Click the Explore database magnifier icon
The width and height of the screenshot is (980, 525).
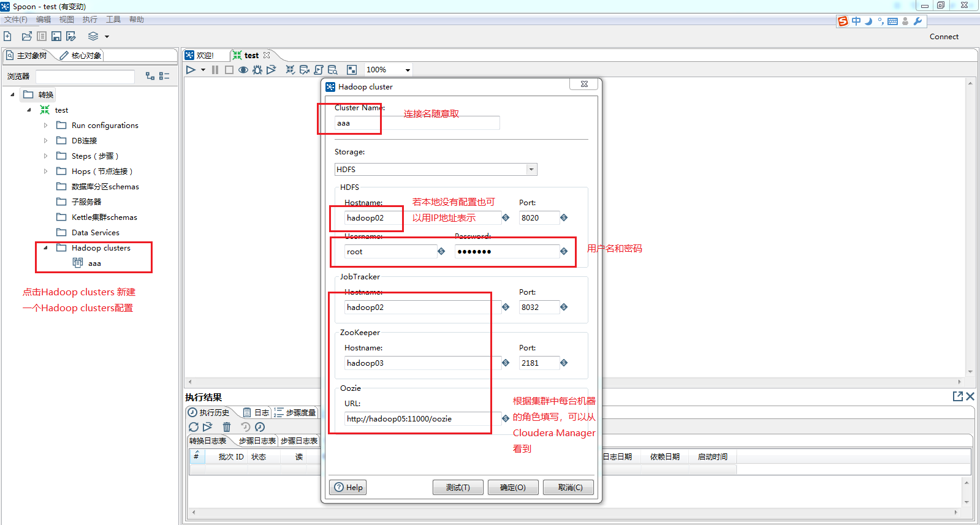coord(333,70)
